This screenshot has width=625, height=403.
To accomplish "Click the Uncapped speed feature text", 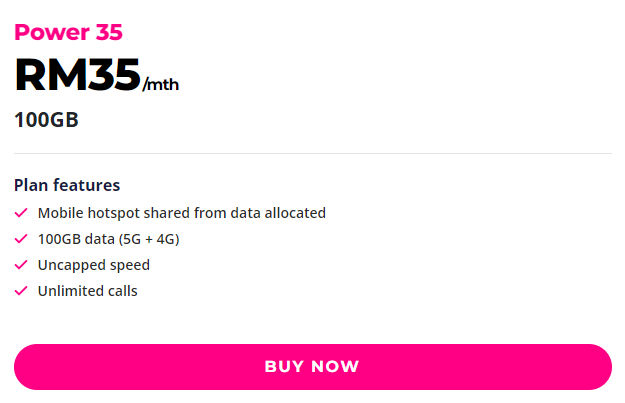I will click(x=94, y=265).
